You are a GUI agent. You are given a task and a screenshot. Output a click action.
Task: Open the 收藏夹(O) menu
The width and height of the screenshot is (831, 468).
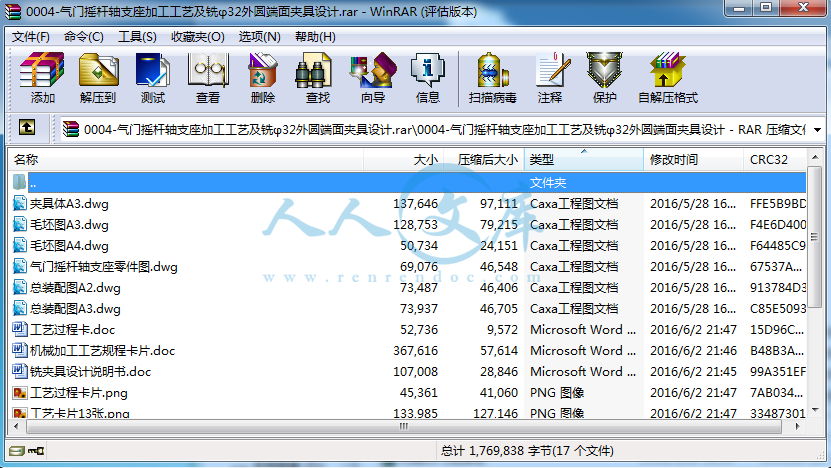tap(198, 37)
